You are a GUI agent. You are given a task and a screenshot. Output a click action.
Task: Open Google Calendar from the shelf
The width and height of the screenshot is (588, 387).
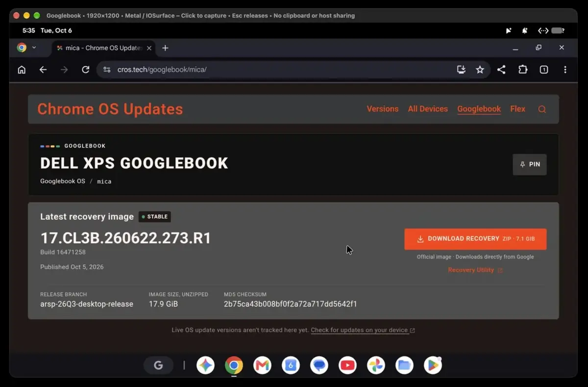point(291,365)
